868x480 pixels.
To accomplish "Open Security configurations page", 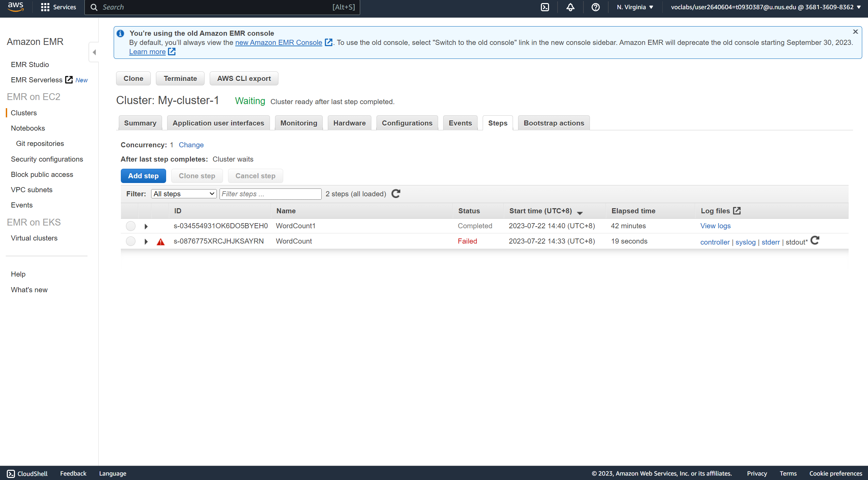I will [47, 159].
